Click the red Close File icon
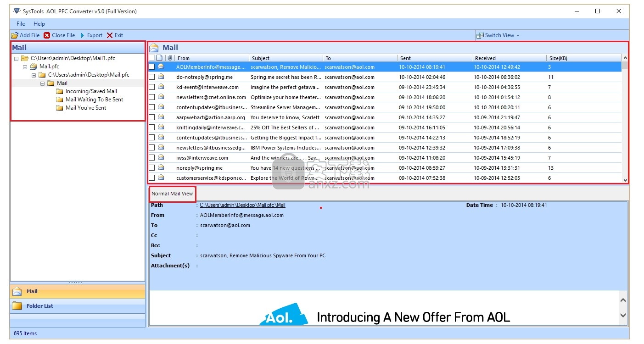The image size is (644, 344). coord(47,35)
